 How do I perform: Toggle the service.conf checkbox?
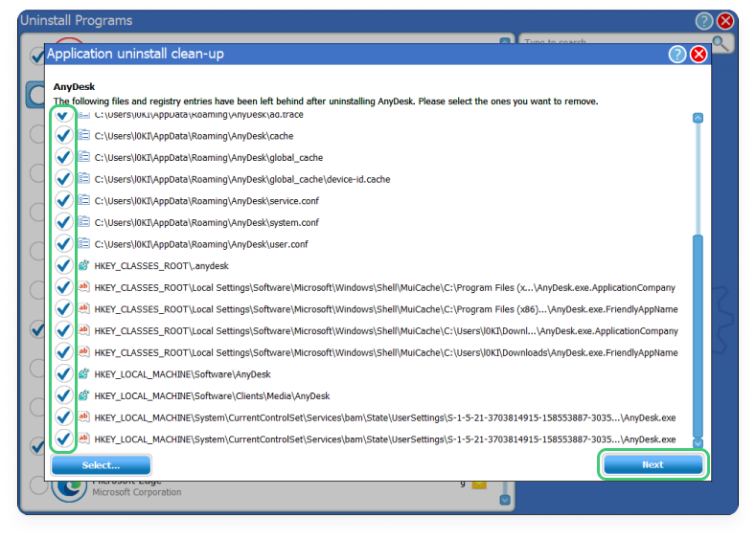63,200
